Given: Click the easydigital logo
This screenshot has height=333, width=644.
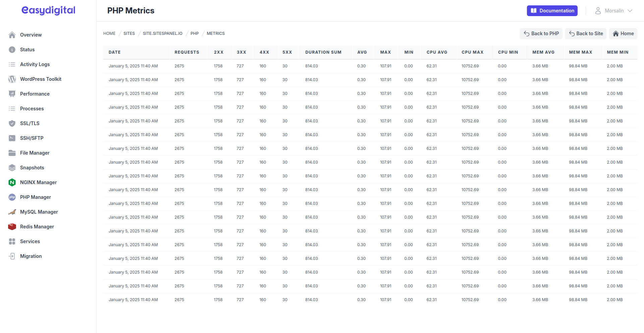Looking at the screenshot, I should [x=48, y=10].
